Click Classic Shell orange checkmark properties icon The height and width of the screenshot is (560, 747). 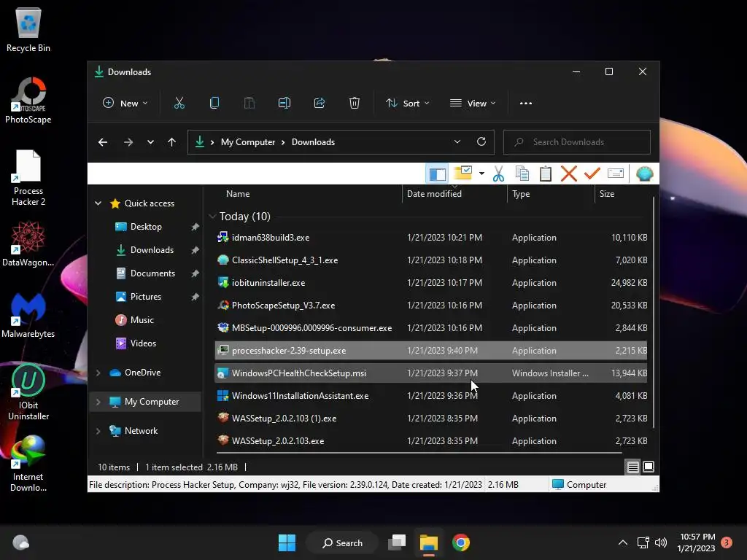592,174
